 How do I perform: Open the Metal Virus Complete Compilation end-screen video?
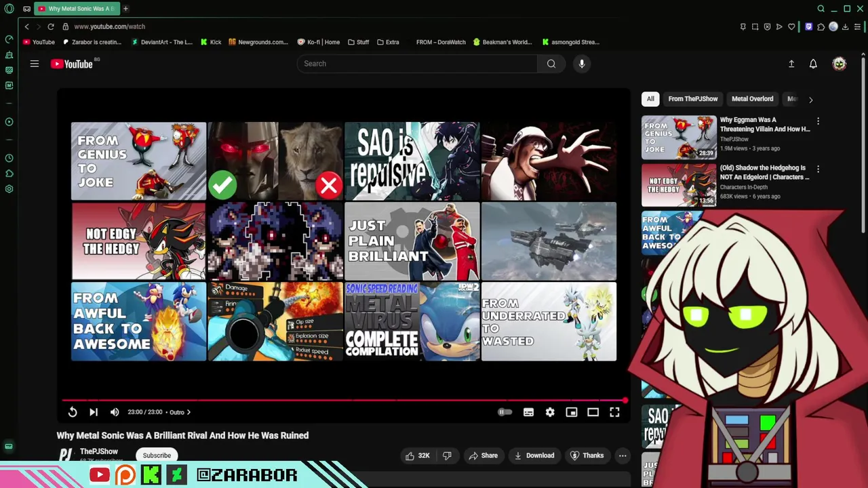412,321
